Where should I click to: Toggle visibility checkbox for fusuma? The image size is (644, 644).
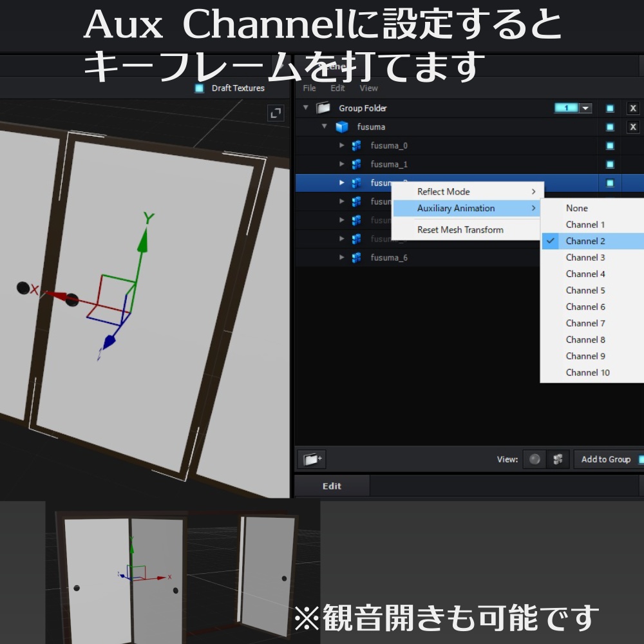[610, 127]
